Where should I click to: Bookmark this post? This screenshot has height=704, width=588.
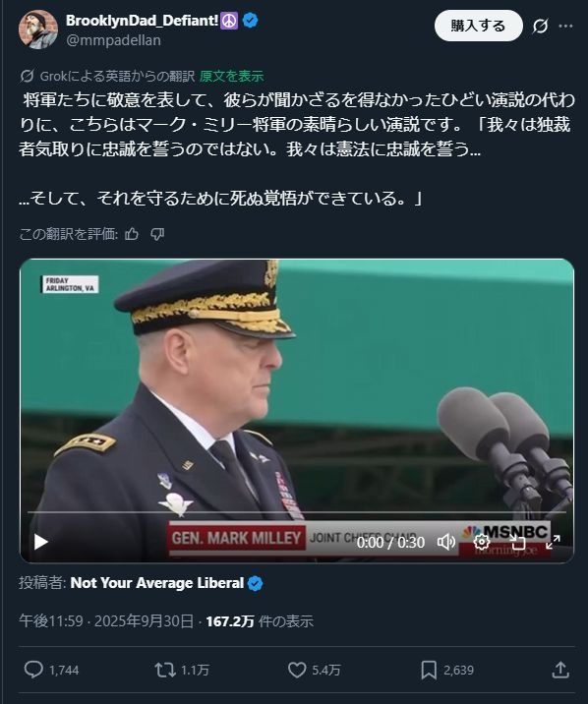429,670
